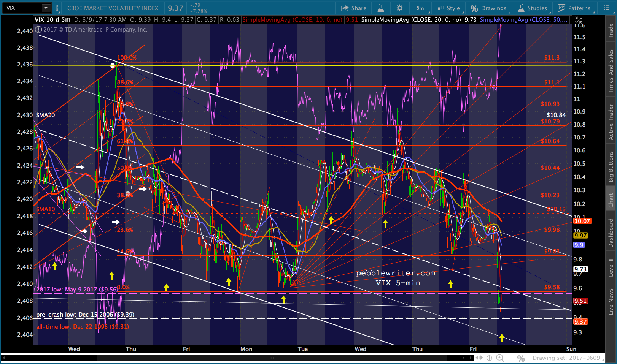Screen dimensions: 617x364
Task: Click the 9.51 red price bubble
Action: [581, 301]
